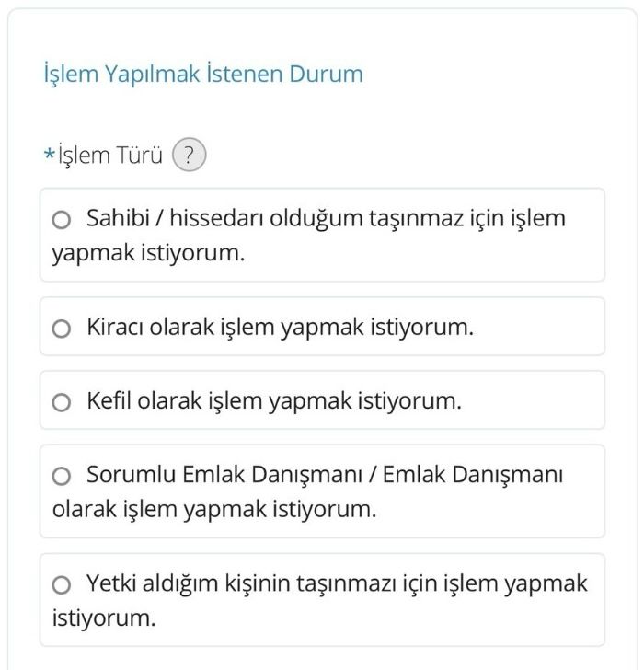Click the text 'Kiracı olarak işlem yapmak istiyorum.'
This screenshot has height=670, width=644.
point(280,327)
